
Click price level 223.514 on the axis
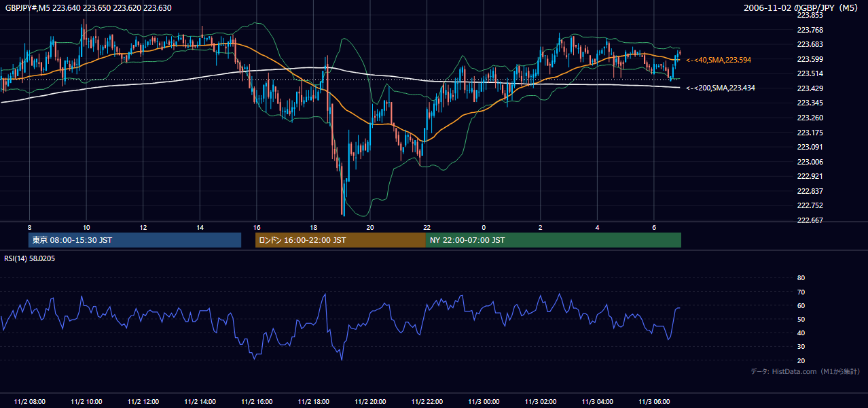pyautogui.click(x=810, y=73)
